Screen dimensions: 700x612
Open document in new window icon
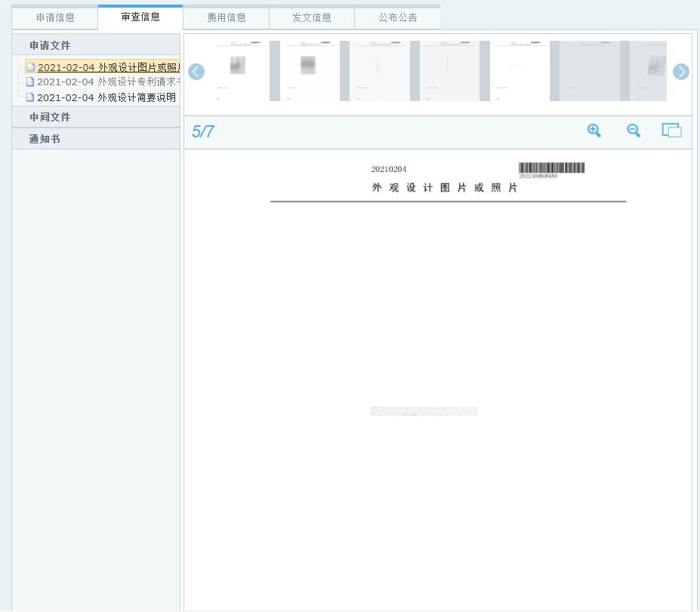pos(671,131)
